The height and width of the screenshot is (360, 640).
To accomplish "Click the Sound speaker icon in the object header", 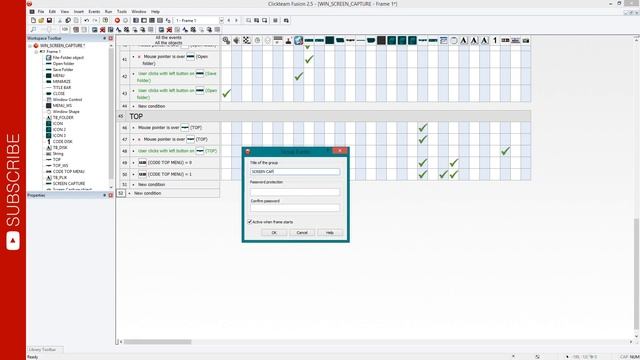I will pos(236,40).
